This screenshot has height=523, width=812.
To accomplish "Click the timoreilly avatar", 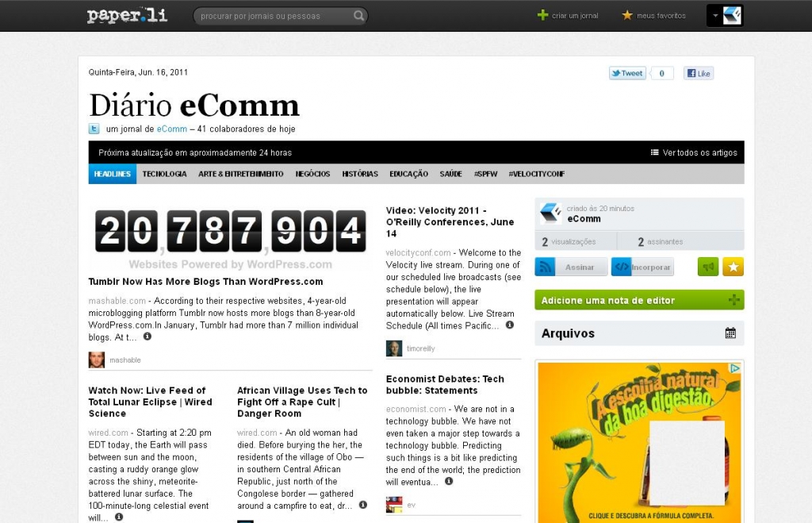I will (x=394, y=348).
